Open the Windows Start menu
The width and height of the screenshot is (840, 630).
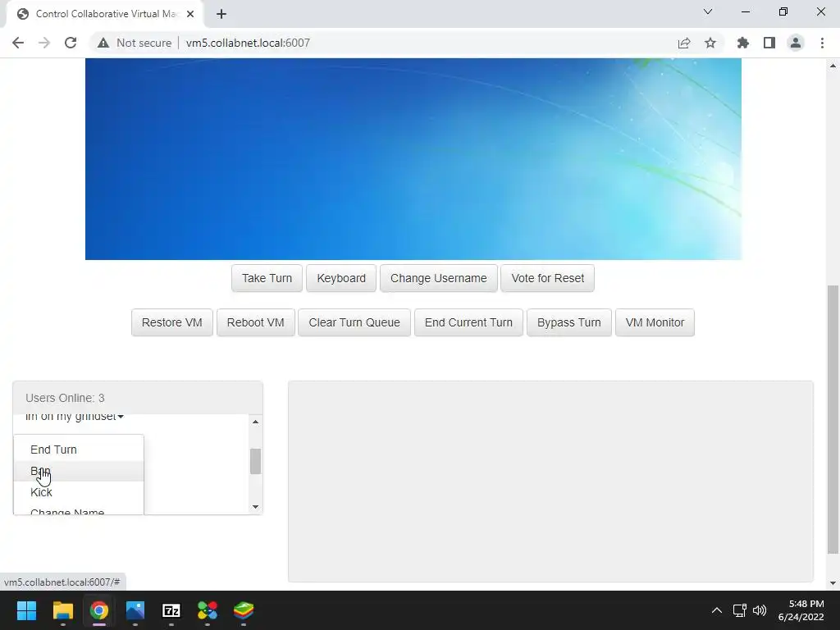coord(26,610)
